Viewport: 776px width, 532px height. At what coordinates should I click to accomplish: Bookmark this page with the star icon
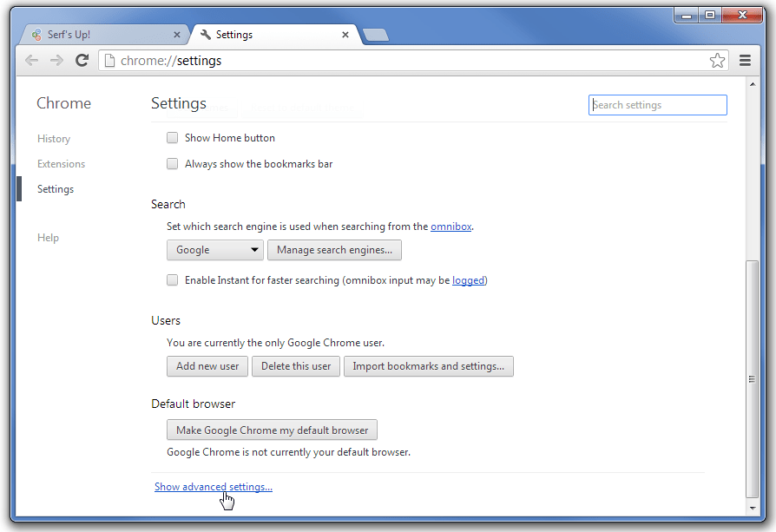tap(717, 61)
